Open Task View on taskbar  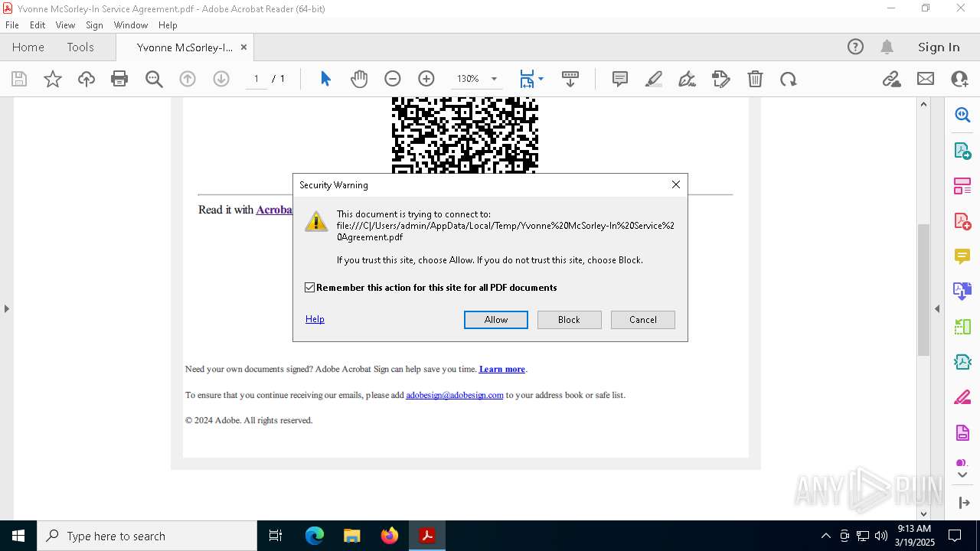click(x=276, y=536)
